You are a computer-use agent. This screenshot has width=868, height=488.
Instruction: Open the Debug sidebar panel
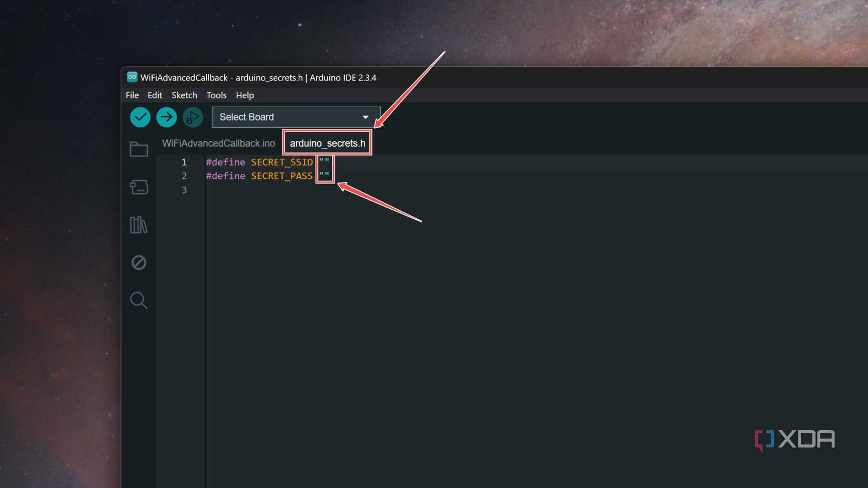click(x=138, y=262)
